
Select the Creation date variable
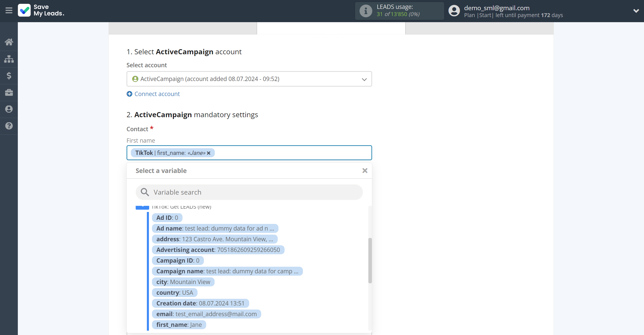[200, 303]
